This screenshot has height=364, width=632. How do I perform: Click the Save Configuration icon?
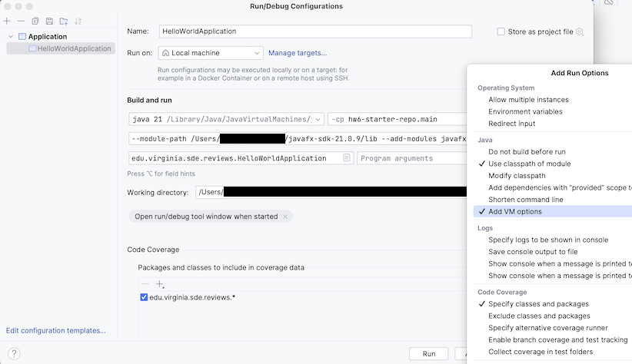49,21
